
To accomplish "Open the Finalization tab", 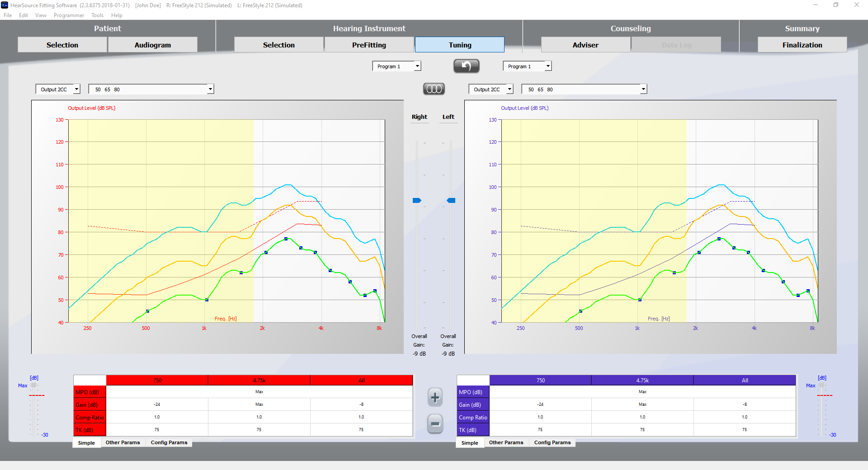I will click(802, 45).
